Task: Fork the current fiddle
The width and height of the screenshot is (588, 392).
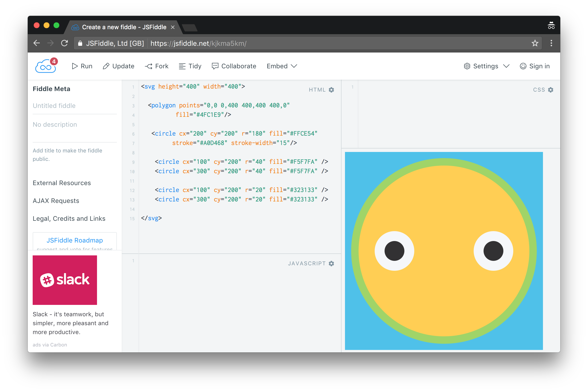Action: 157,66
